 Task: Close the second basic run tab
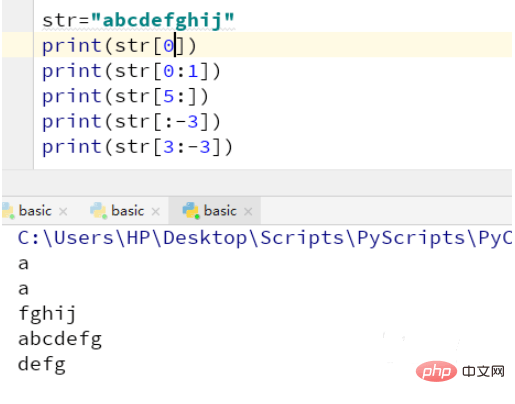(155, 211)
